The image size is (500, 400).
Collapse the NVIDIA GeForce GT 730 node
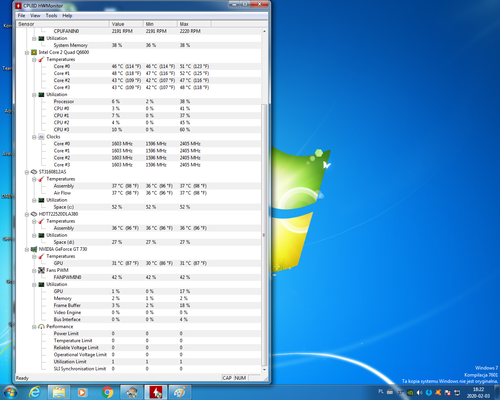pos(27,249)
